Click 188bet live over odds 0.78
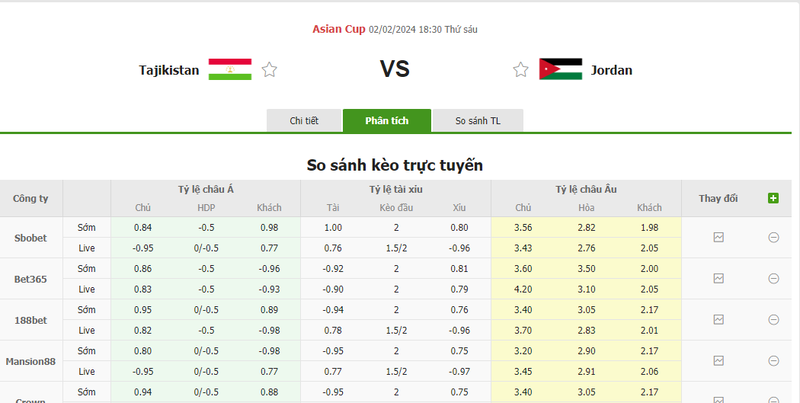Image resolution: width=800 pixels, height=403 pixels. click(x=333, y=331)
